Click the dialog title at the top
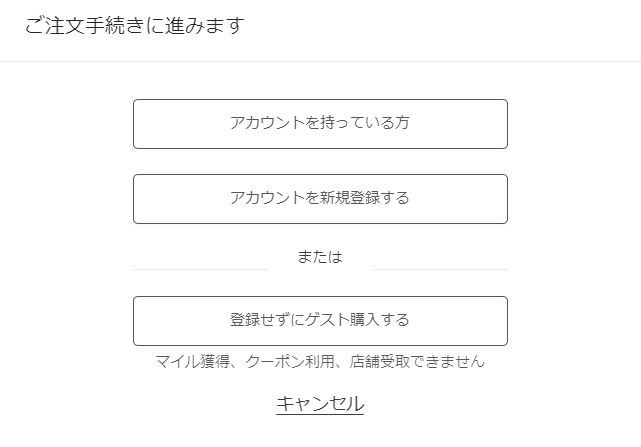 point(134,26)
